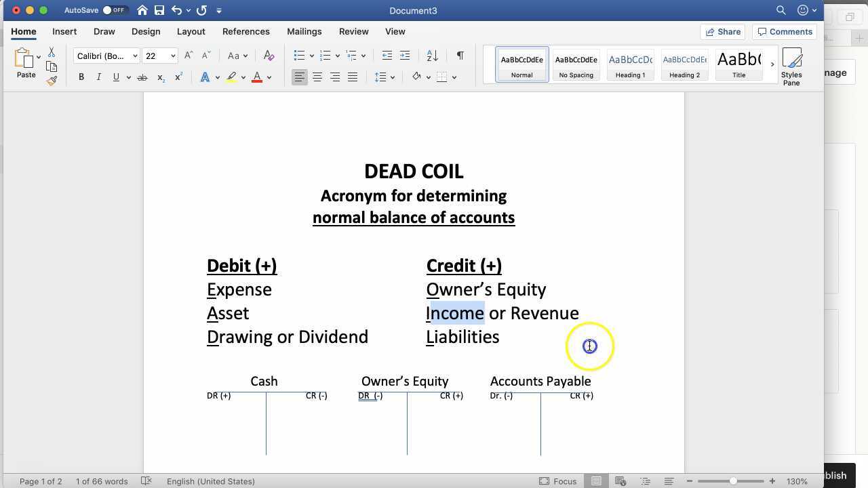This screenshot has width=868, height=488.
Task: Switch to the Insert ribbon tab
Action: click(x=64, y=31)
